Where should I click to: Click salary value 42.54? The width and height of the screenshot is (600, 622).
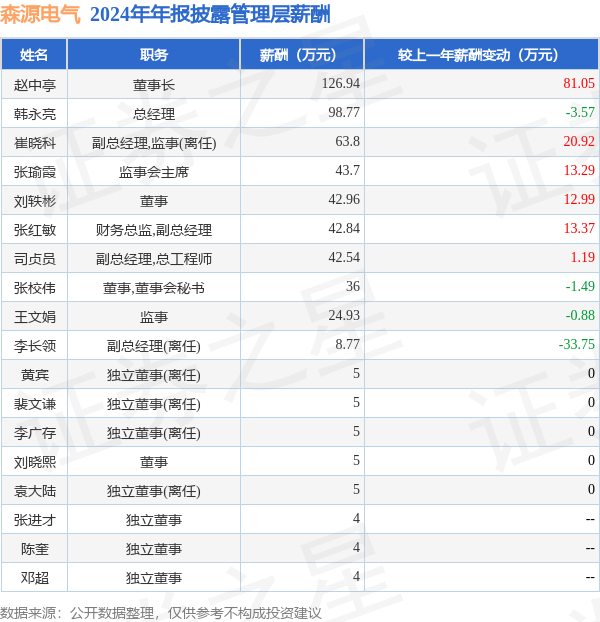point(344,257)
